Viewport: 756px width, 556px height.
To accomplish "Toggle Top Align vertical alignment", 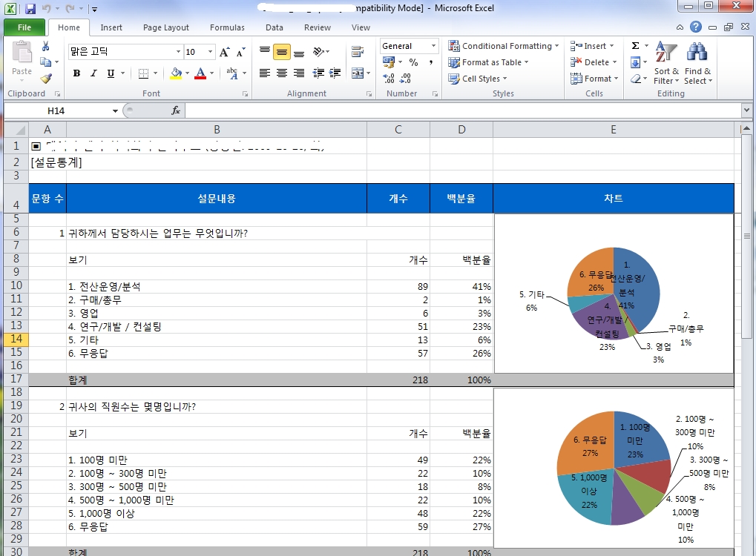I will [x=265, y=52].
